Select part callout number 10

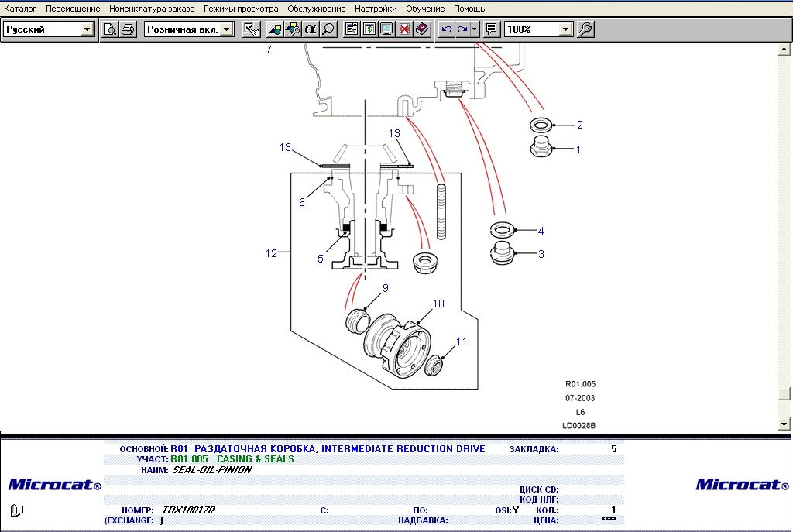pos(438,304)
